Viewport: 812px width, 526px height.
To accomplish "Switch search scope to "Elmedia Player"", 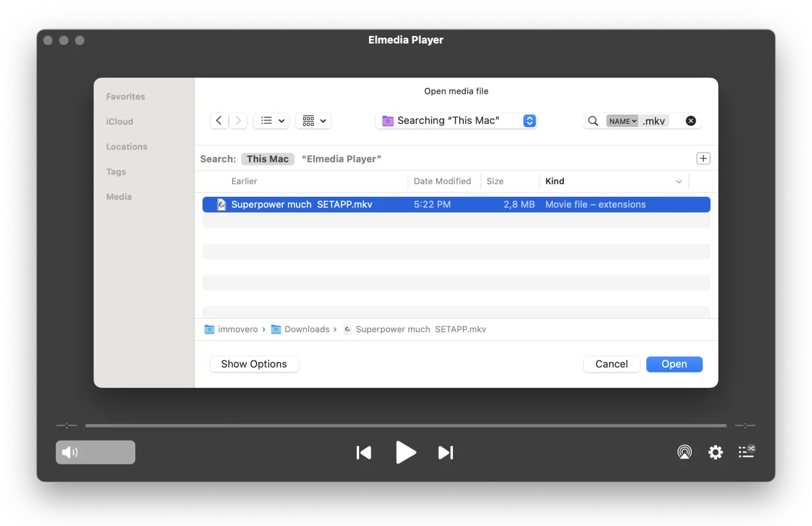I will pos(341,159).
